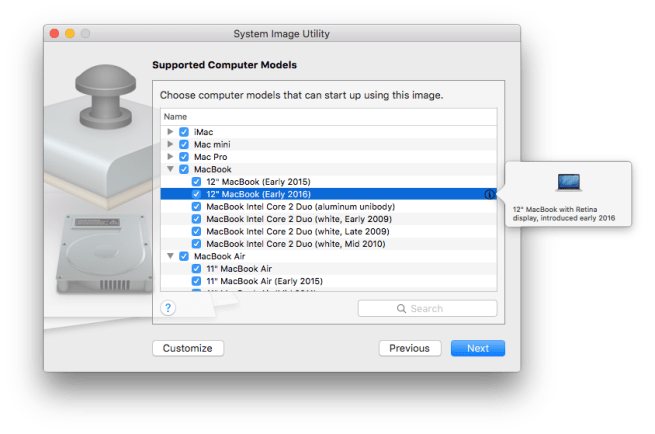The height and width of the screenshot is (434, 655).
Task: Select MacBook Intel Core 2 Duo (white, Late 2009)
Action: click(298, 231)
